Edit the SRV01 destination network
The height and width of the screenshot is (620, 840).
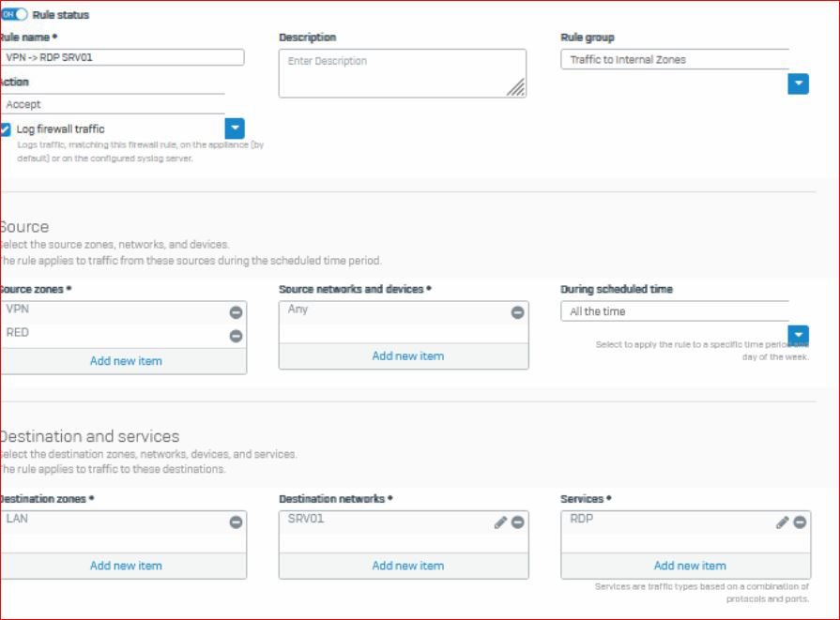point(501,522)
